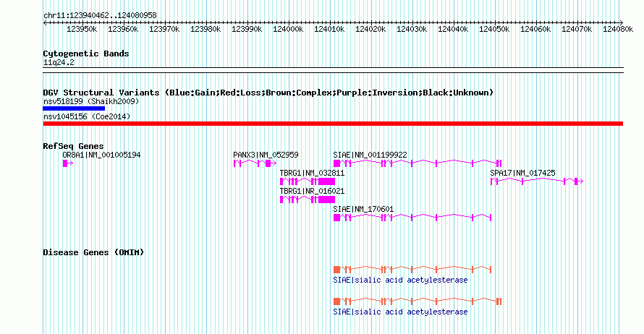Click the 124040k ruler tick label
Screen dimensions: 644x334
[453, 30]
